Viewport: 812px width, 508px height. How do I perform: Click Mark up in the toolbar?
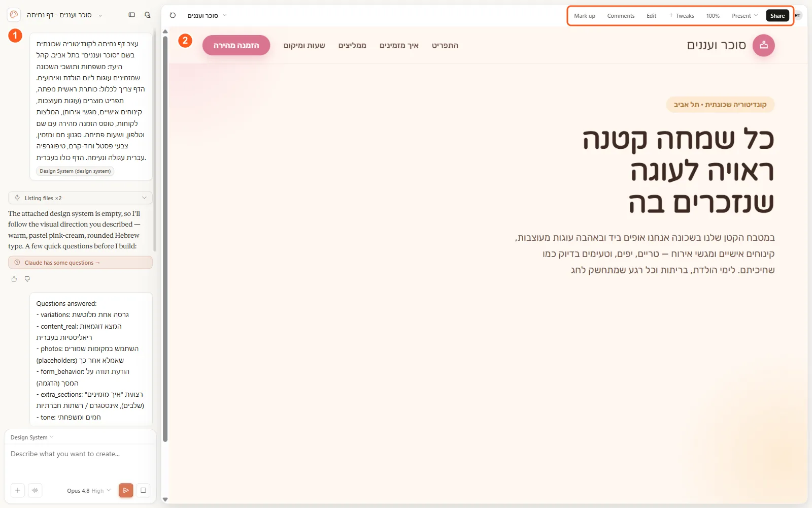(585, 16)
